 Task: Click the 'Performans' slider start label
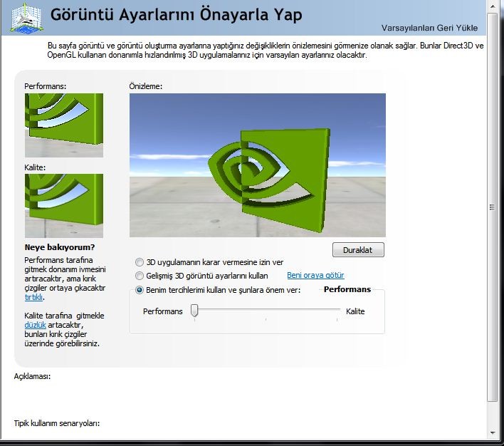point(162,311)
